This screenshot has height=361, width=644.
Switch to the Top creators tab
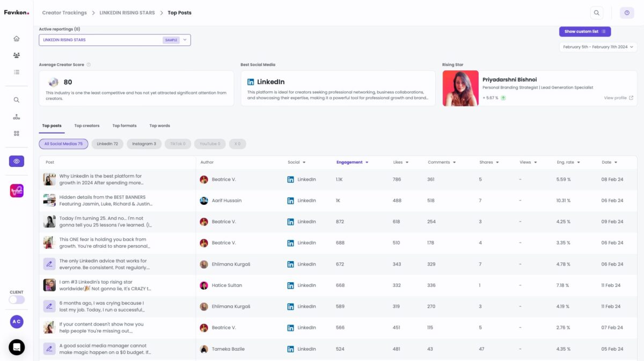pos(86,126)
